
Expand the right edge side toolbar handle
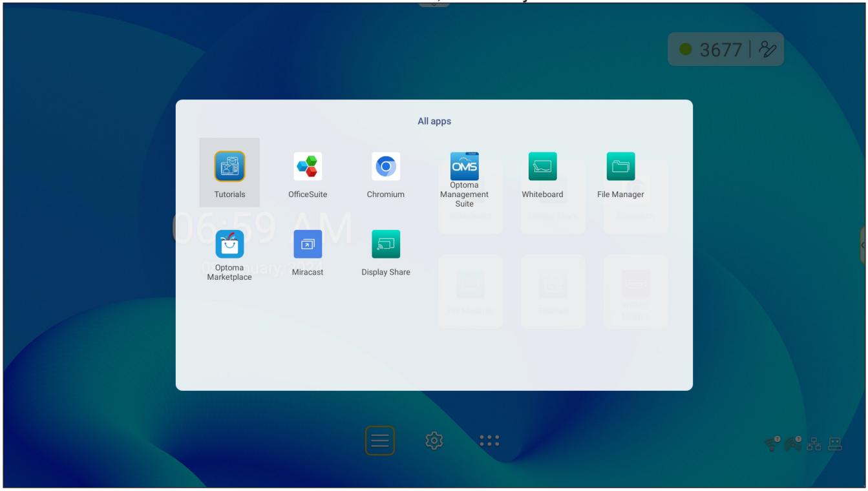click(x=863, y=245)
